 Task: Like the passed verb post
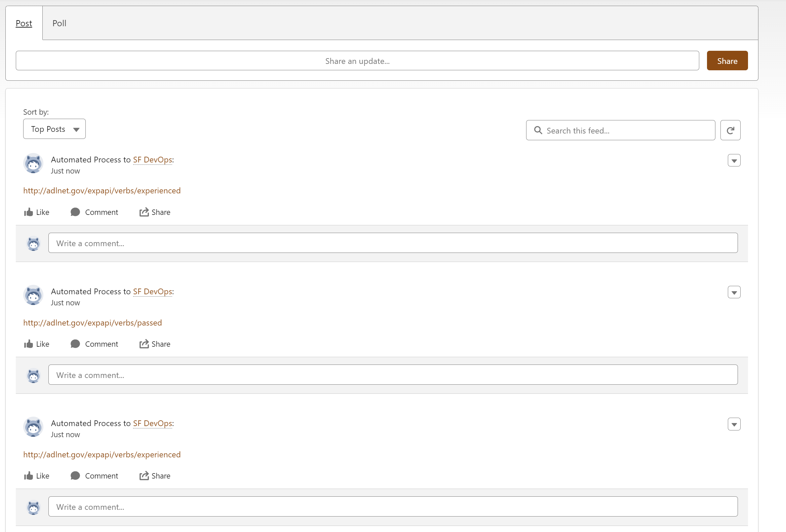click(x=37, y=344)
